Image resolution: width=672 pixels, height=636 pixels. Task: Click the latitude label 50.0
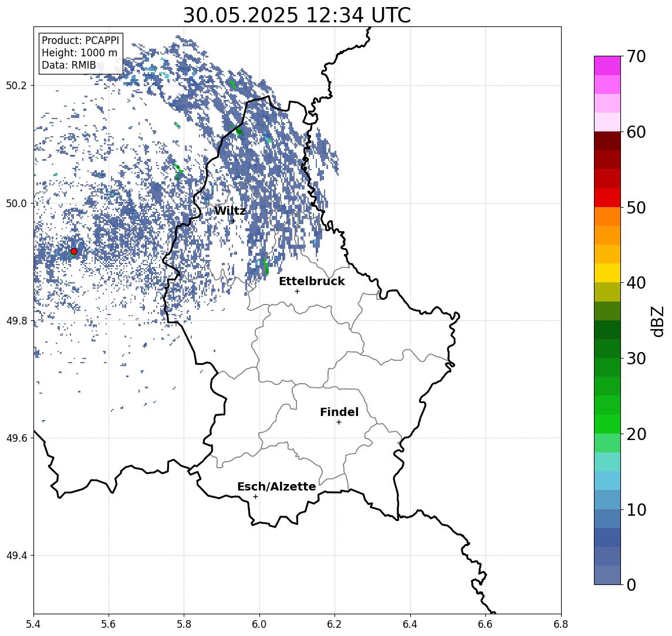(16, 203)
